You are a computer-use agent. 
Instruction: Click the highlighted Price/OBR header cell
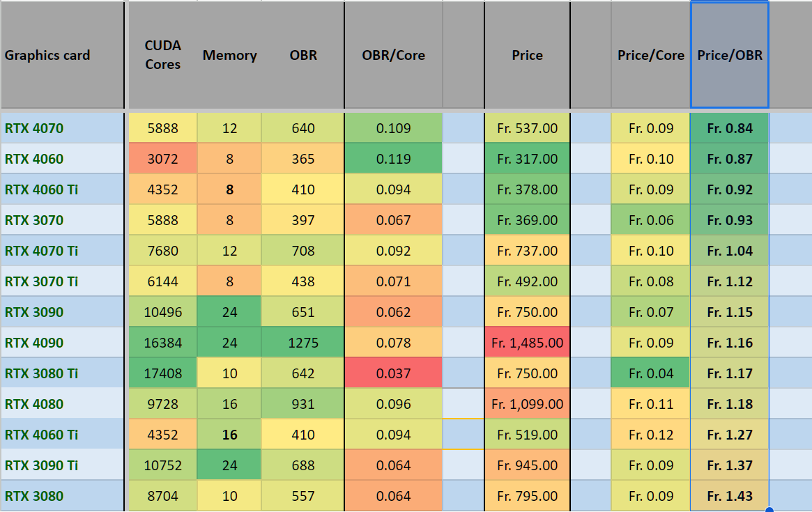pos(730,56)
